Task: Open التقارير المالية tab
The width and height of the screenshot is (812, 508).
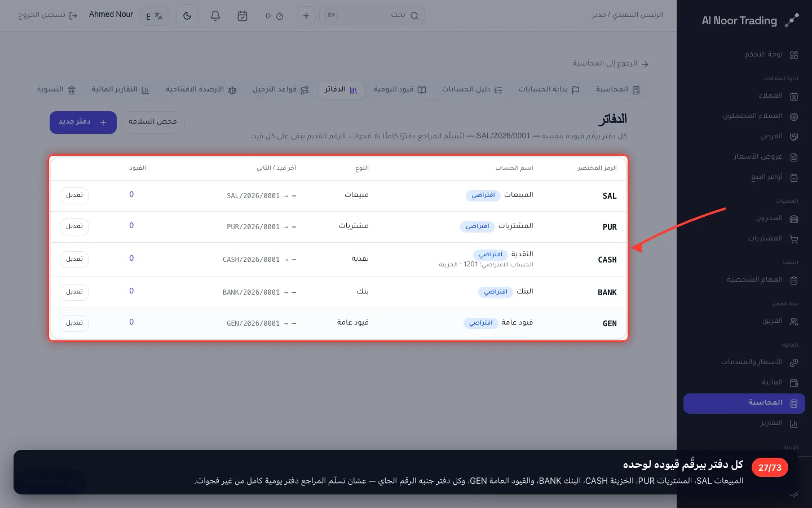Action: pyautogui.click(x=120, y=90)
